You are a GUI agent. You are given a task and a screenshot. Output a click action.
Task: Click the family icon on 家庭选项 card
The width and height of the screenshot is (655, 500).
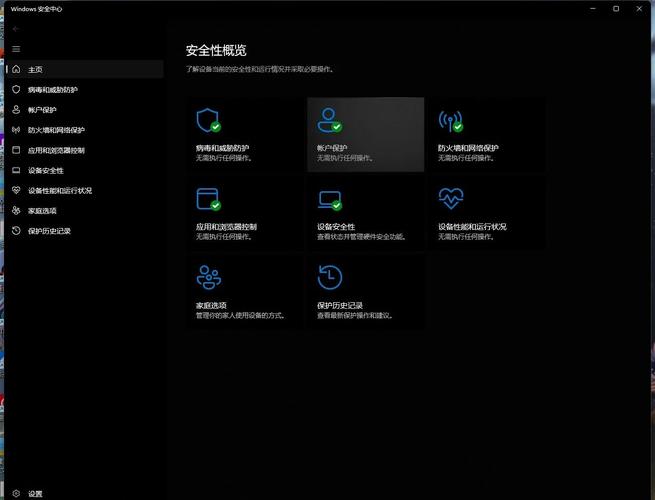pyautogui.click(x=209, y=277)
